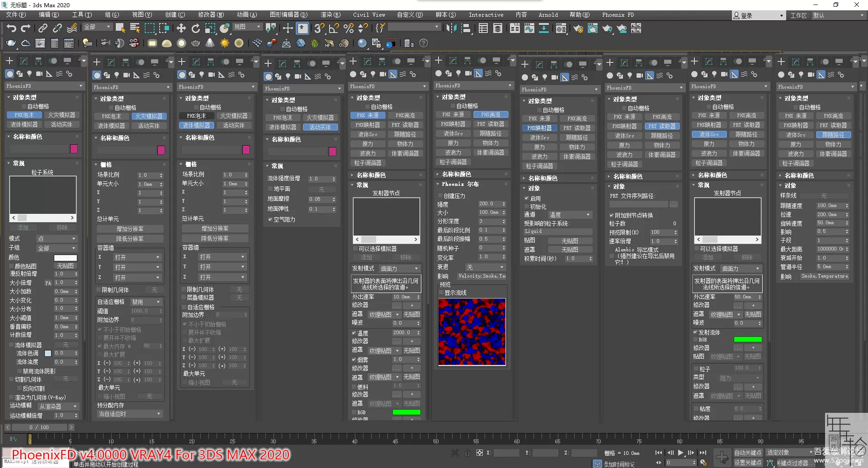Open the 视图 reference coordinate dropdown
Image resolution: width=868 pixels, height=468 pixels.
[247, 27]
